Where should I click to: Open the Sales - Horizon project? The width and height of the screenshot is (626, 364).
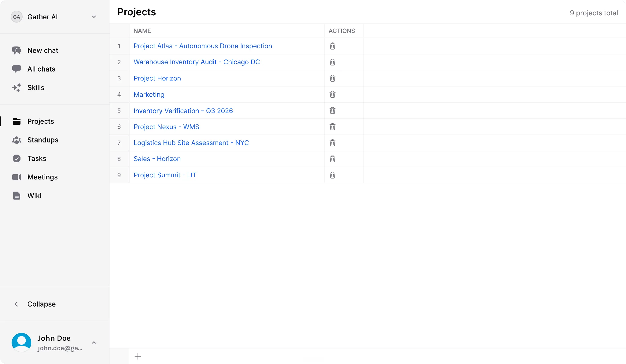pos(157,159)
